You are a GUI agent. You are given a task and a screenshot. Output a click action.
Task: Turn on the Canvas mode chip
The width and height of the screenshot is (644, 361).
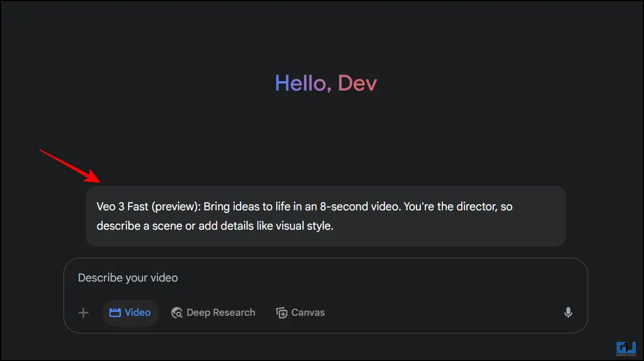click(x=300, y=312)
